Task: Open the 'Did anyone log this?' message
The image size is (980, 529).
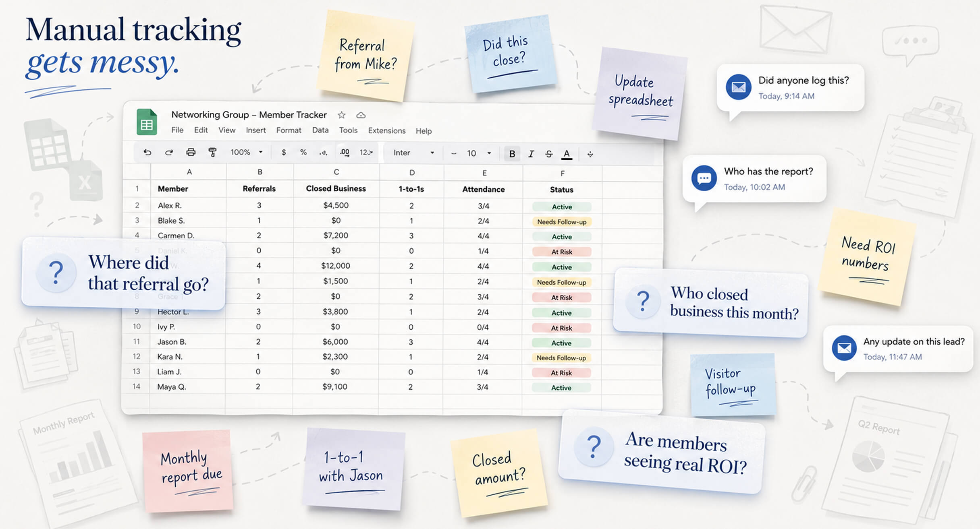Action: pyautogui.click(x=791, y=87)
